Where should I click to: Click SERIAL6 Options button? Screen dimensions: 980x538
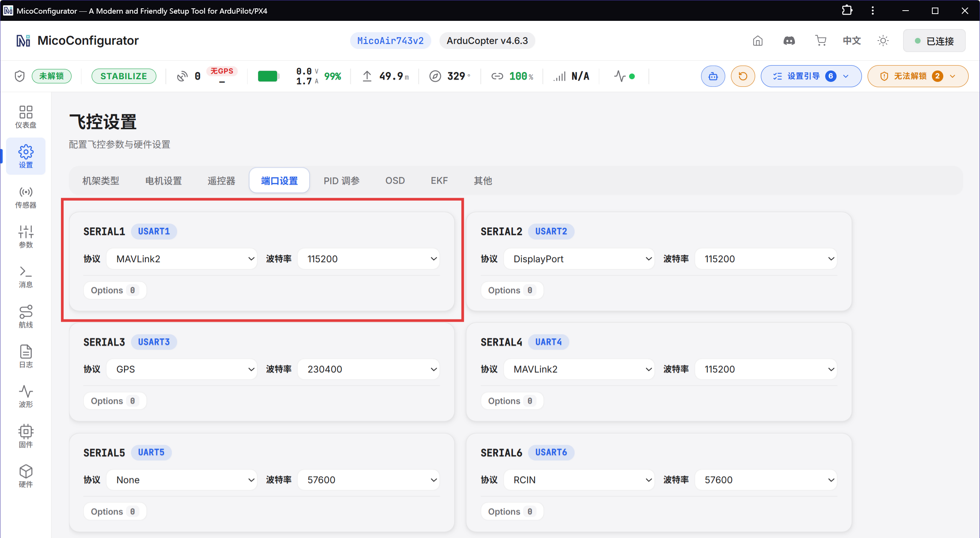click(512, 511)
